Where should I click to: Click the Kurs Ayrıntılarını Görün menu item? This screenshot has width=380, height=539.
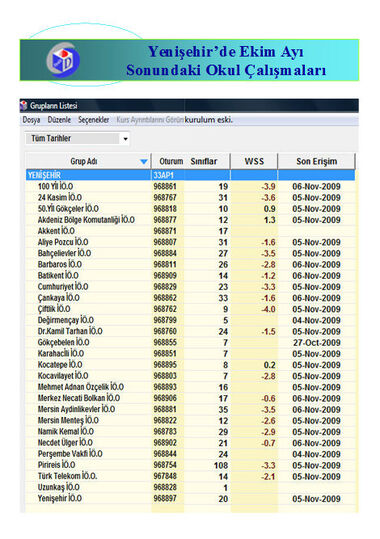point(150,120)
